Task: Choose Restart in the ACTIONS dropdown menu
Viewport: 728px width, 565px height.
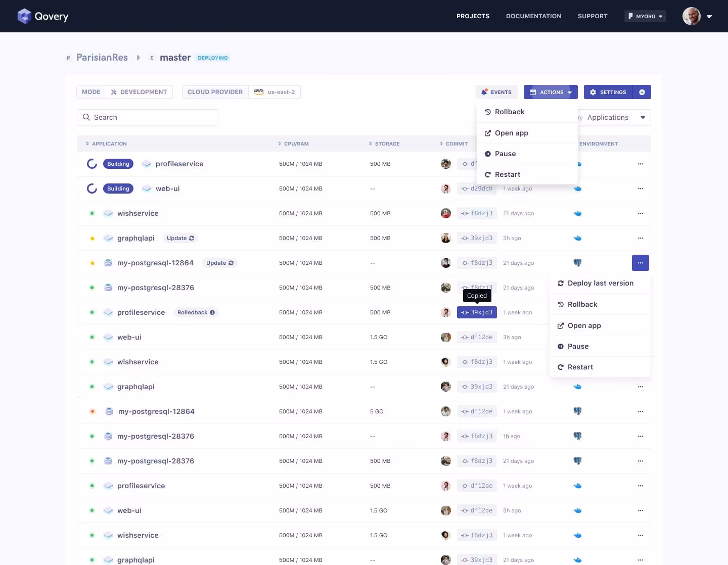Action: (x=527, y=174)
